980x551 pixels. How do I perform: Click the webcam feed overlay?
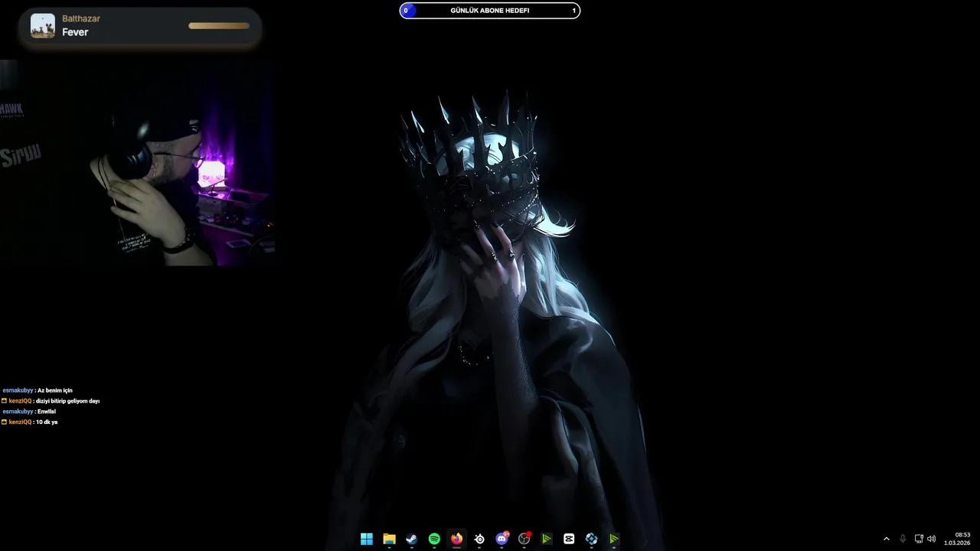click(x=138, y=163)
